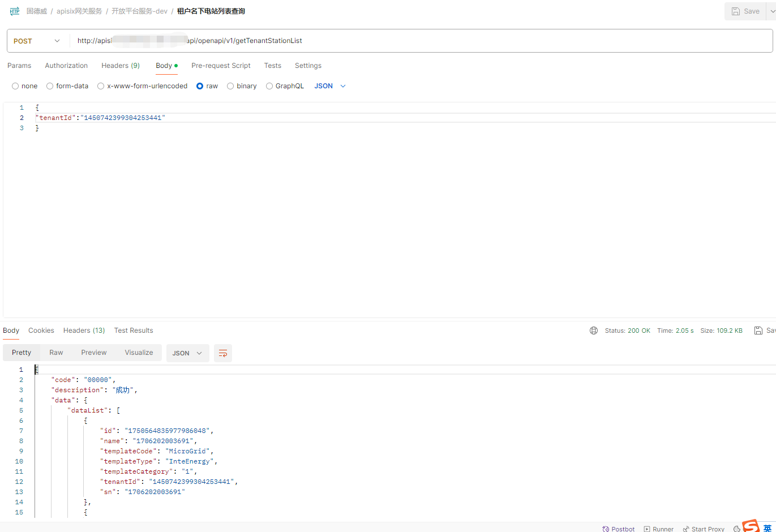
Task: Click the wrap lines icon in response toolbar
Action: [223, 353]
